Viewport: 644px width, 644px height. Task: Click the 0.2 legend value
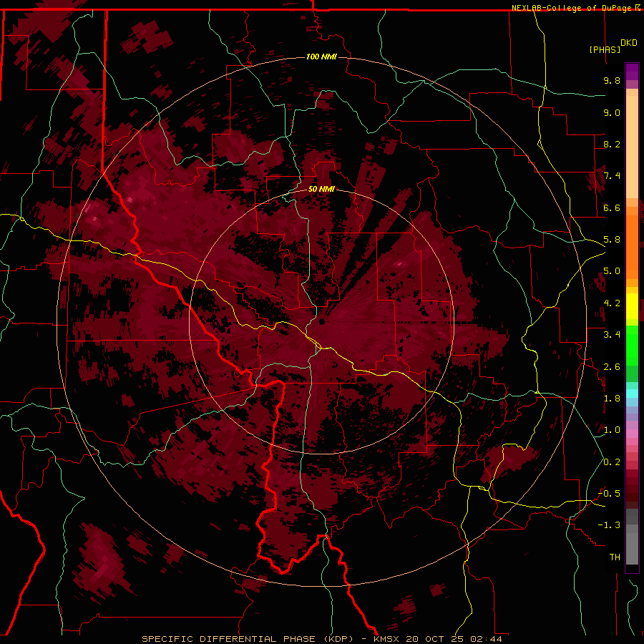point(612,462)
